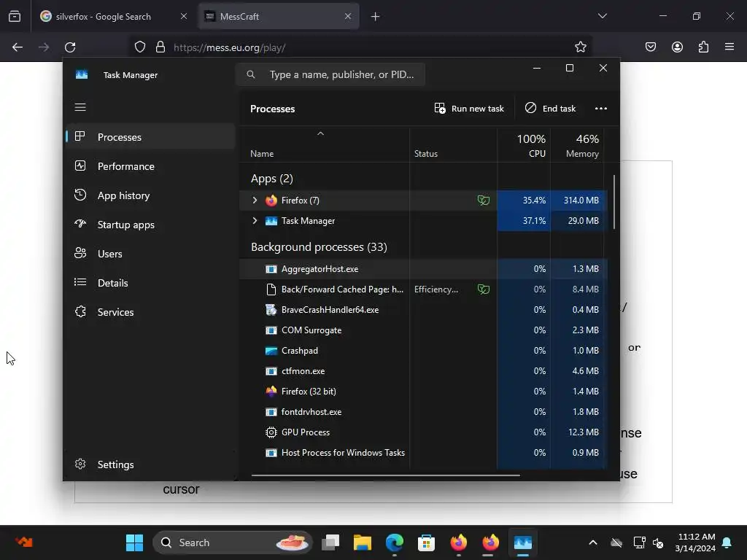Screen dimensions: 747x560
Task: Open File Explorer from taskbar
Action: (363, 542)
